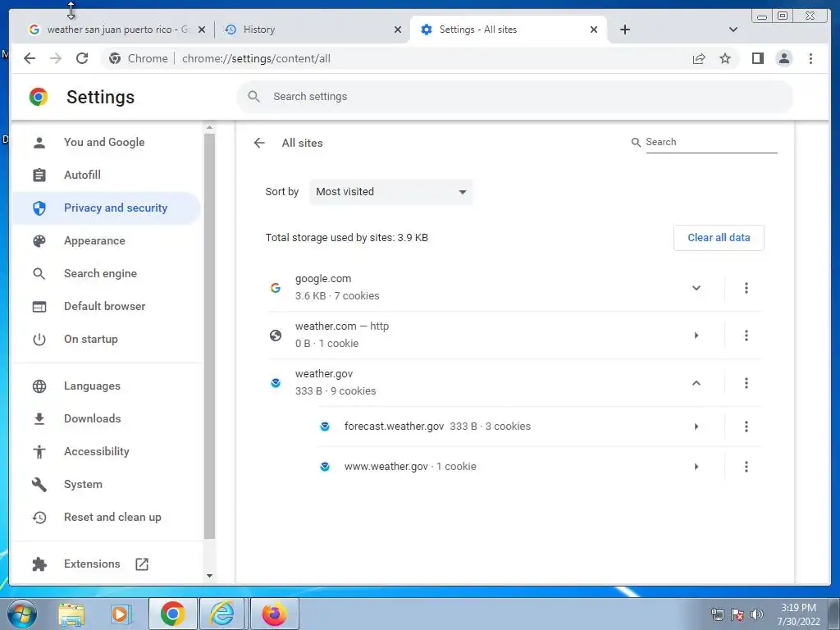This screenshot has height=630, width=840.
Task: Close the Settings - All sites tab
Action: point(594,30)
